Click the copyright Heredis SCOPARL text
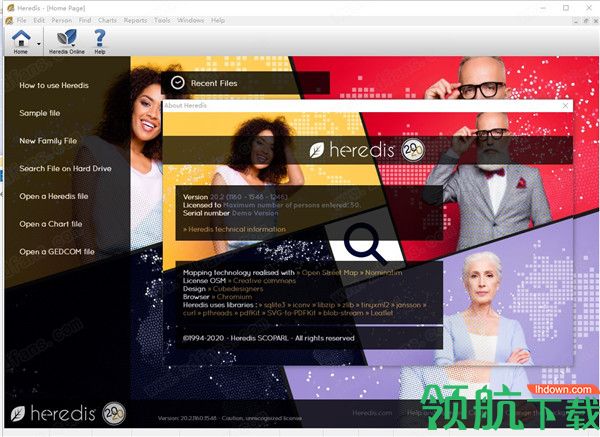The image size is (600, 437). point(269,338)
